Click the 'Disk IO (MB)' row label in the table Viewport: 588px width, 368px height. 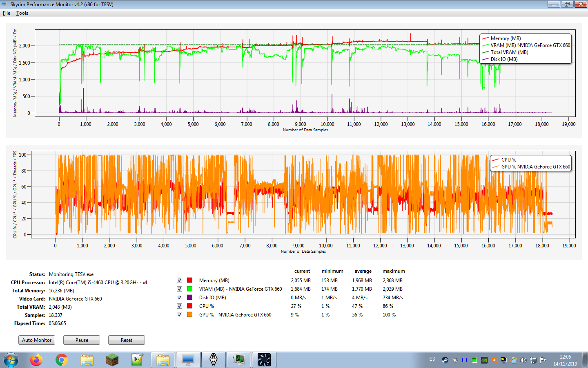pos(212,298)
